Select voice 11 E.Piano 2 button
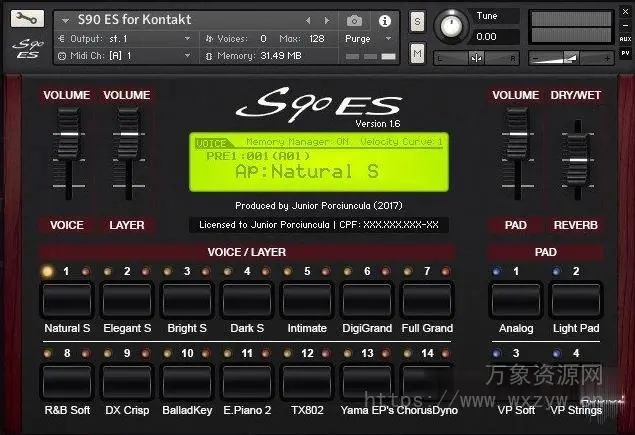 pyautogui.click(x=247, y=382)
